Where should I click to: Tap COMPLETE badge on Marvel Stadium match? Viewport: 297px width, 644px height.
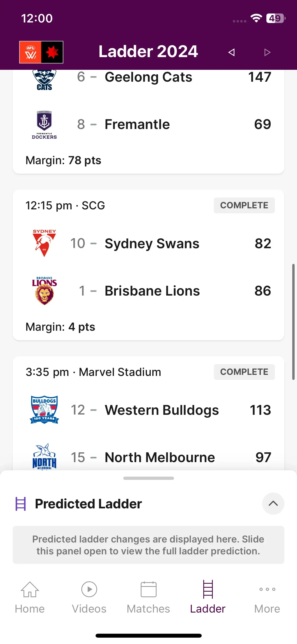[x=244, y=372]
